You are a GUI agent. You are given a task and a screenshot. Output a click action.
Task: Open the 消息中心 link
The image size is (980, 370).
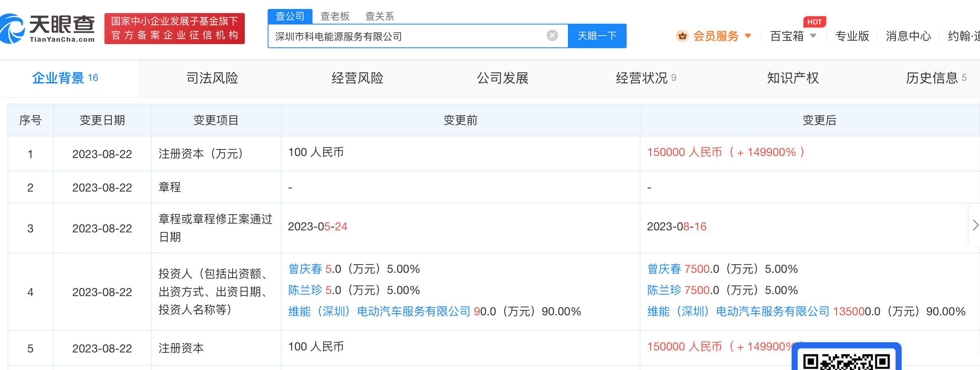coord(909,36)
